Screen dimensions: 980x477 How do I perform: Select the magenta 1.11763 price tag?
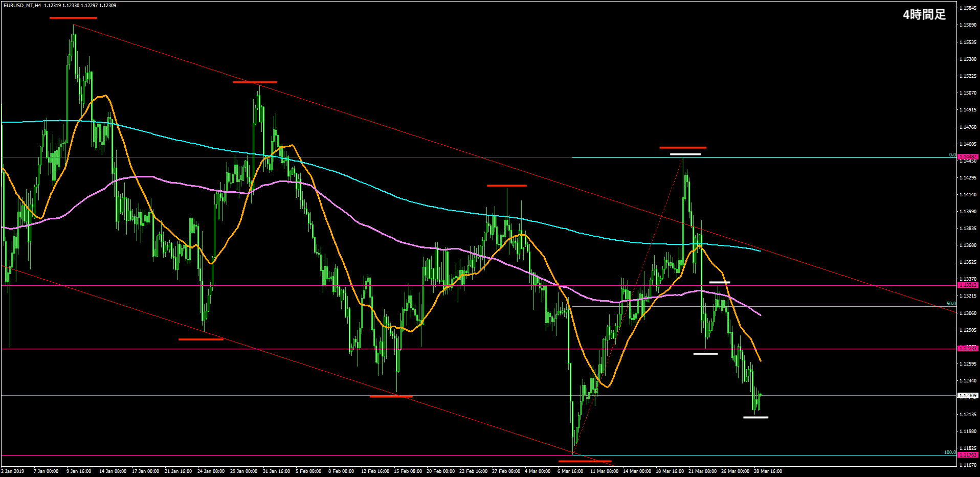pos(968,455)
